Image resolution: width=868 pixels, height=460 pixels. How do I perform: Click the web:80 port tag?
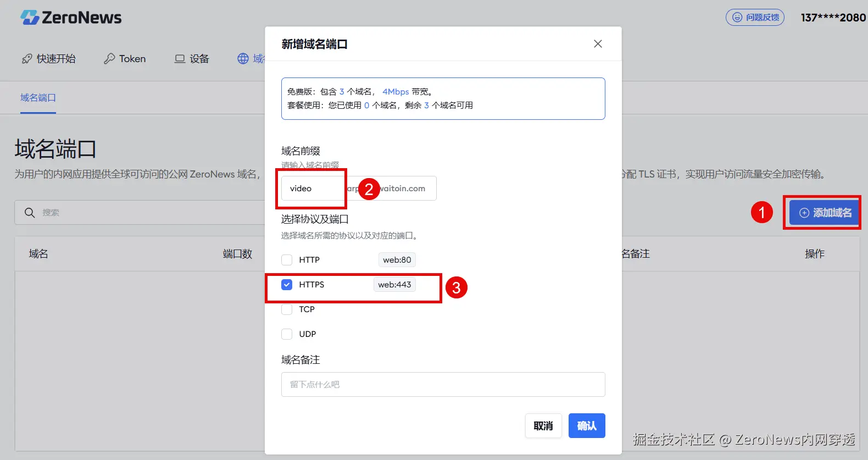[397, 260]
